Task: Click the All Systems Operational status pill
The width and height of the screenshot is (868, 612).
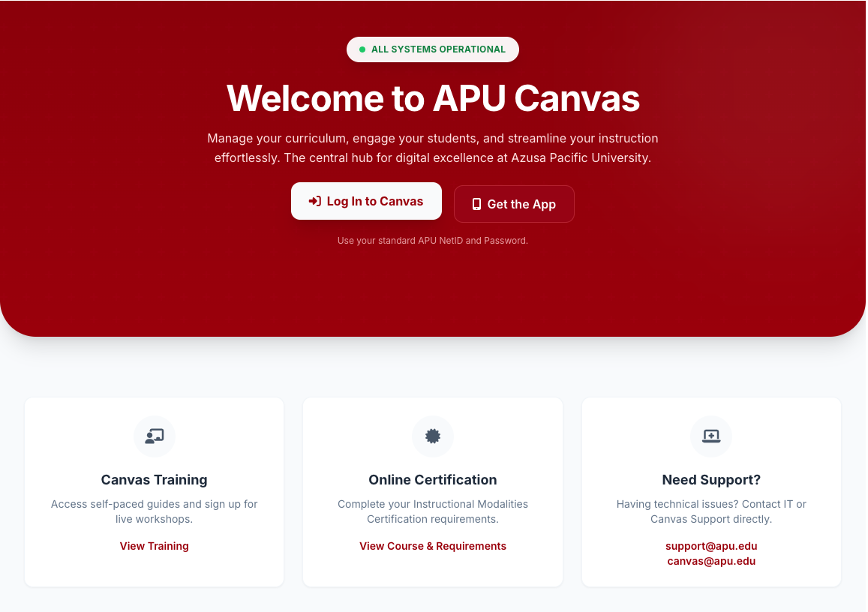Action: point(433,49)
